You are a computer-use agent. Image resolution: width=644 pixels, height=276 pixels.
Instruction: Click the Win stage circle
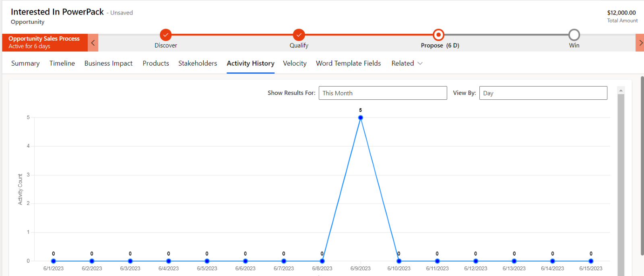574,35
